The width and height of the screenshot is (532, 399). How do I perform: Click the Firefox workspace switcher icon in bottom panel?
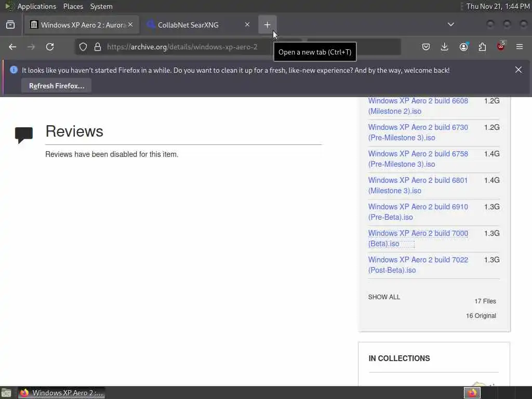[472, 393]
